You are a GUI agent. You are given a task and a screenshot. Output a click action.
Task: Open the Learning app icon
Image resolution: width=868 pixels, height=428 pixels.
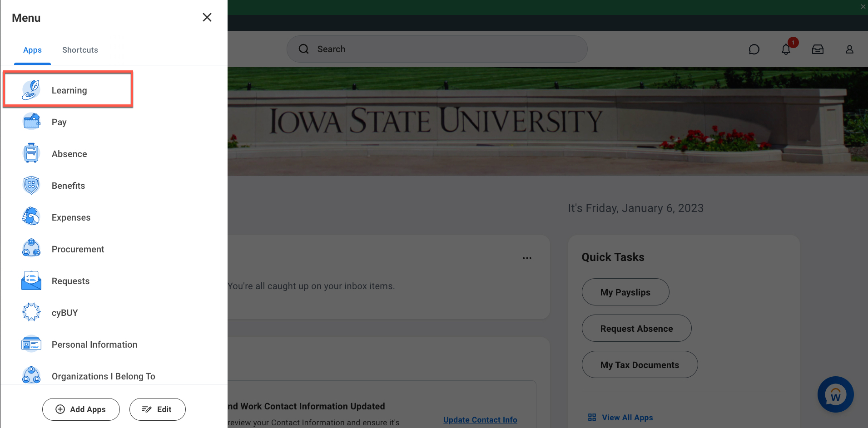point(31,90)
